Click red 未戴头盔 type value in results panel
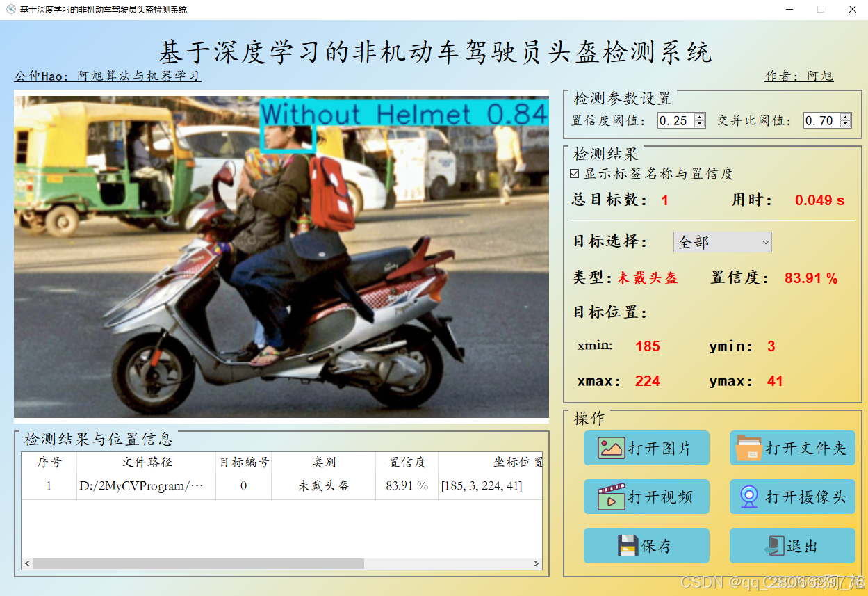Image resolution: width=868 pixels, height=596 pixels. tap(648, 278)
